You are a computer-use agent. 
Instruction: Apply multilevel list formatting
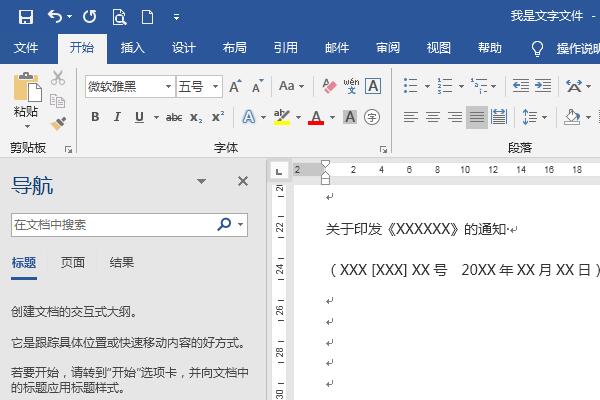(478, 86)
